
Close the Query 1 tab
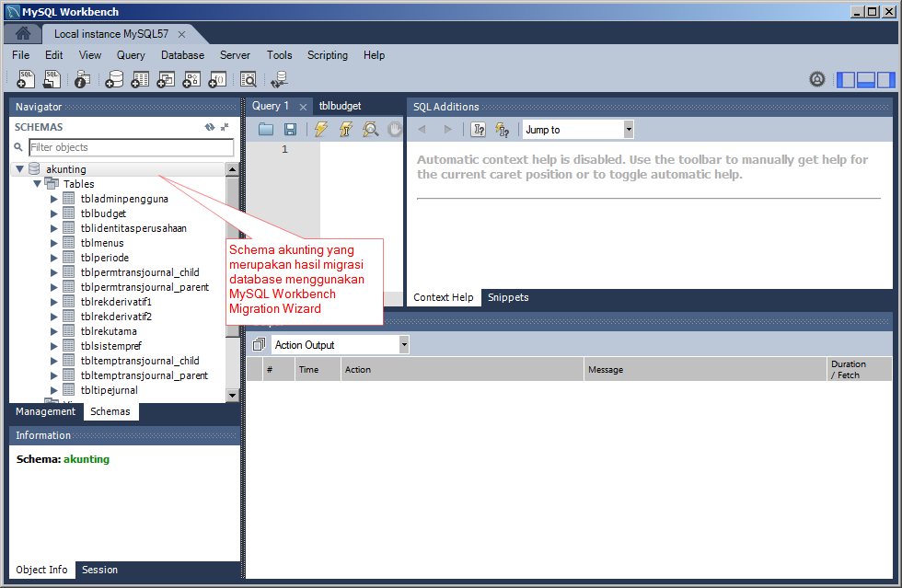303,107
